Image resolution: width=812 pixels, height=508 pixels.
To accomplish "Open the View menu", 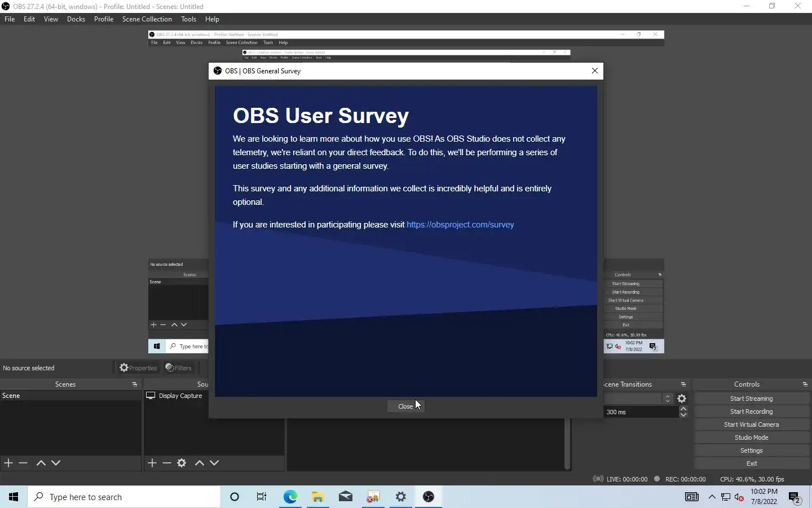I will coord(51,19).
